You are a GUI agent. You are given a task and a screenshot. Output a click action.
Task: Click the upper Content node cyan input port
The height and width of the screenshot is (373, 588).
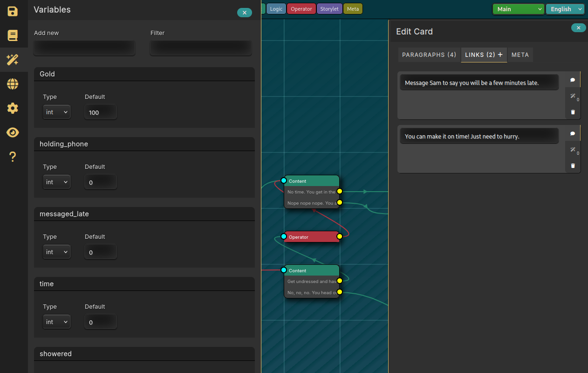tap(284, 180)
